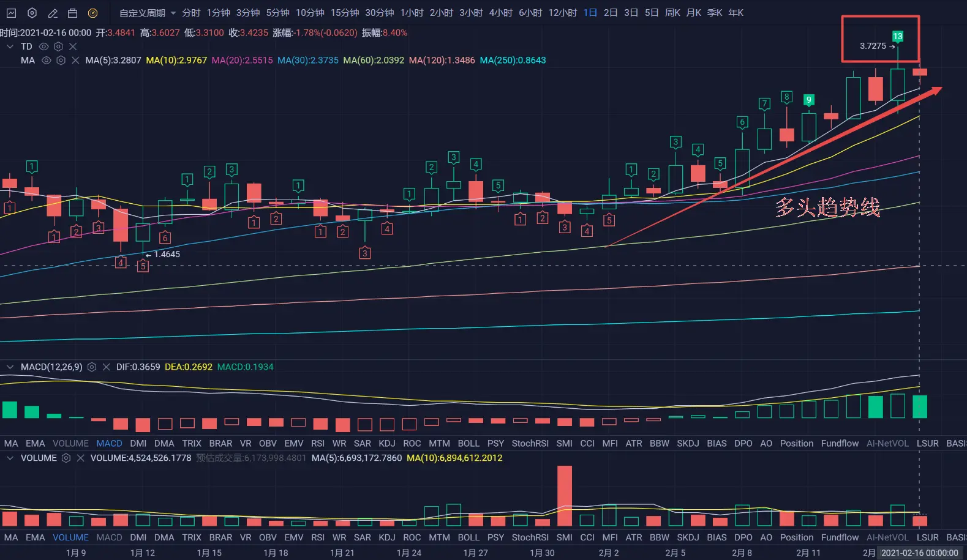The image size is (967, 560).
Task: Choose EMA in the lower indicator bar
Action: [35, 537]
